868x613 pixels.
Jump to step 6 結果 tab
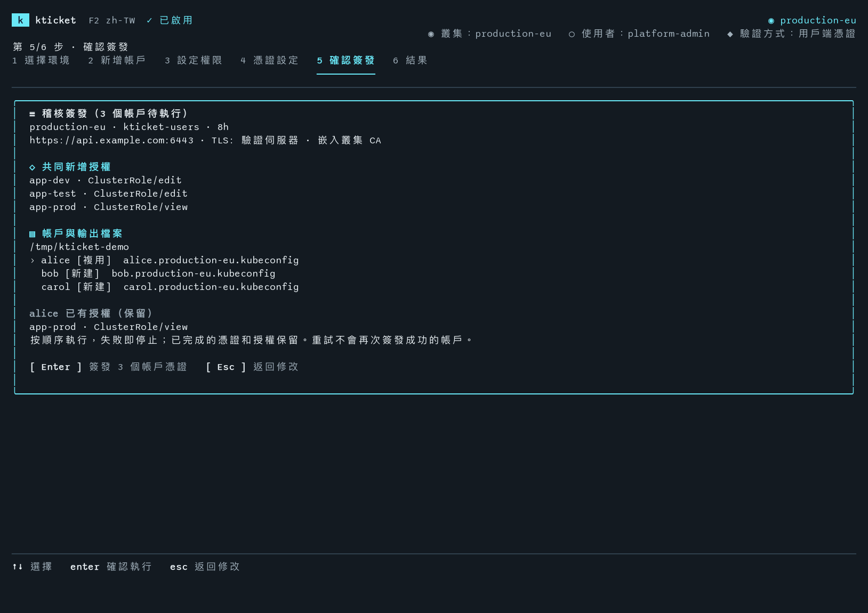click(411, 60)
